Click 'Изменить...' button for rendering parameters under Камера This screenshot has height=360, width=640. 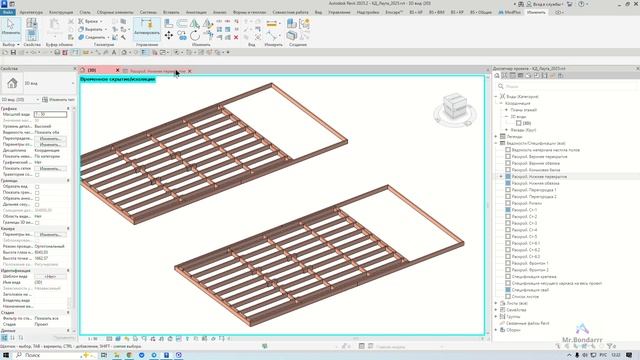(x=50, y=235)
